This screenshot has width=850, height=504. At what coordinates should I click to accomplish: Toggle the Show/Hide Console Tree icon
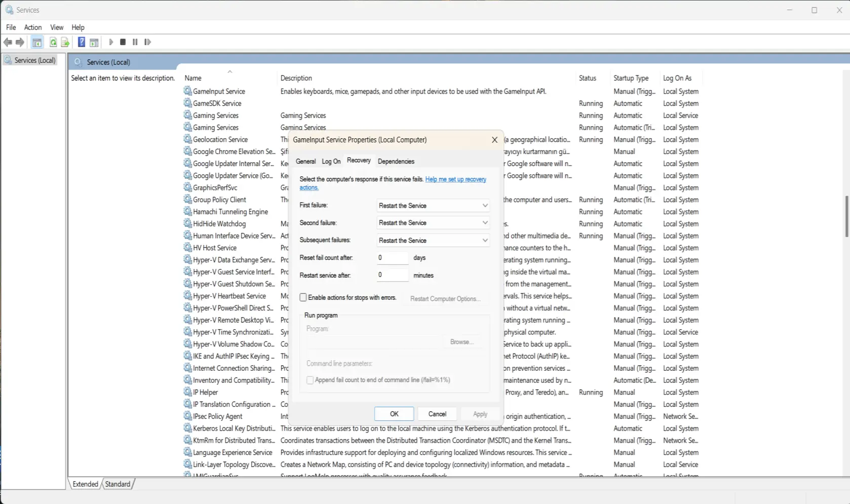pyautogui.click(x=37, y=43)
